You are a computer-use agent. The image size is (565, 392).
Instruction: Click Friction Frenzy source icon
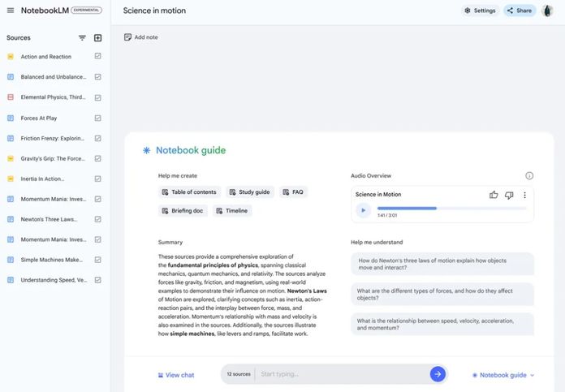(11, 138)
